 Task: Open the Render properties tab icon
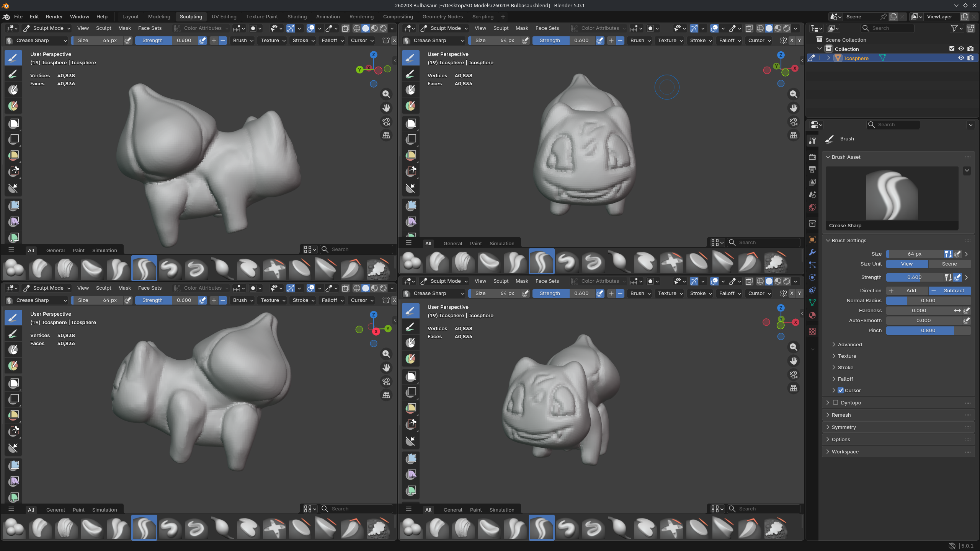(x=812, y=157)
